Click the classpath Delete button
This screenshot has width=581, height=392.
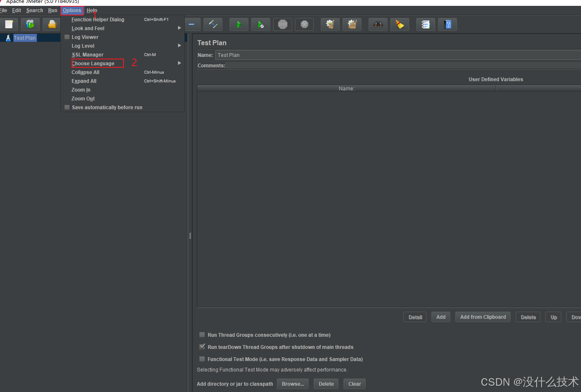[326, 384]
